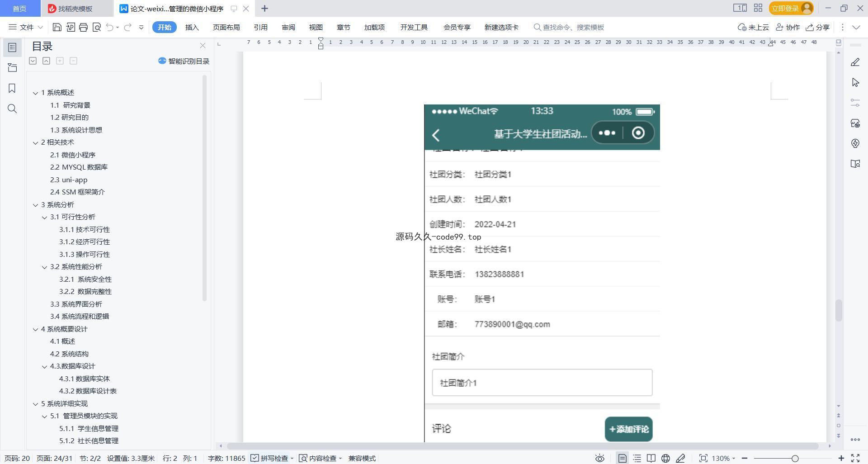Click the collapse all outline levels icon
This screenshot has height=464, width=868.
[x=46, y=61]
